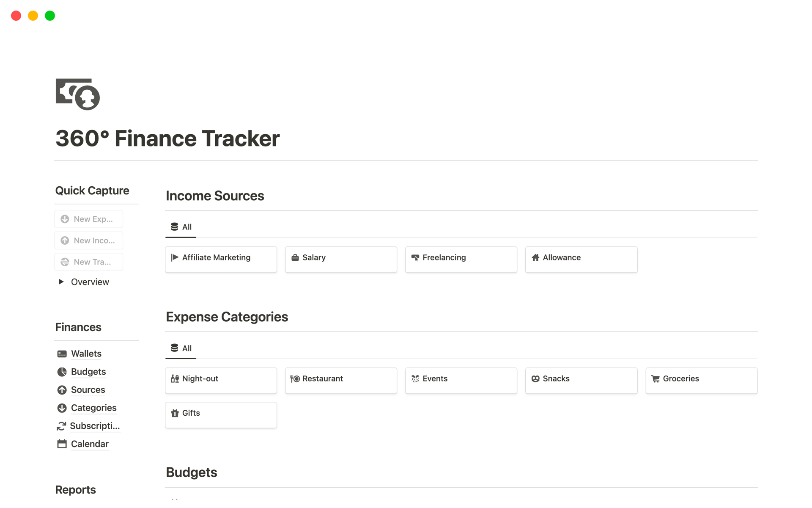Open the Freelancing income source card
This screenshot has height=508, width=812.
[x=460, y=257]
